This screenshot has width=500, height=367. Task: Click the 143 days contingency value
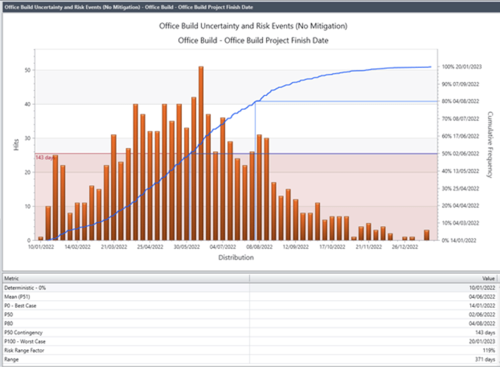click(485, 333)
